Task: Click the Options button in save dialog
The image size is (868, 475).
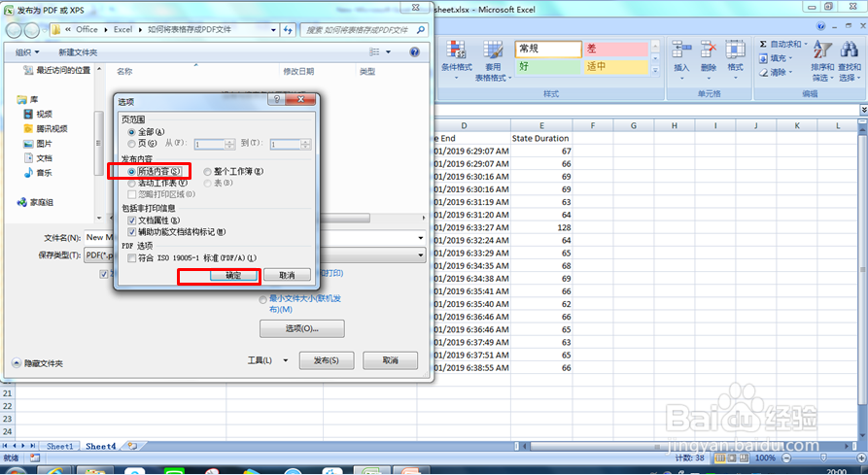Action: [301, 328]
